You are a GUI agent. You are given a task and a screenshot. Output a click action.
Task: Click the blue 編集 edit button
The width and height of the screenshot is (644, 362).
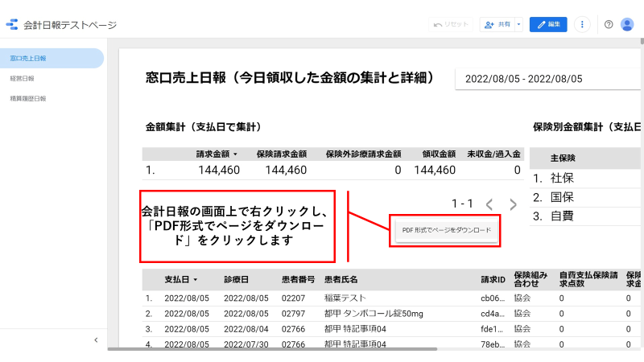(548, 25)
